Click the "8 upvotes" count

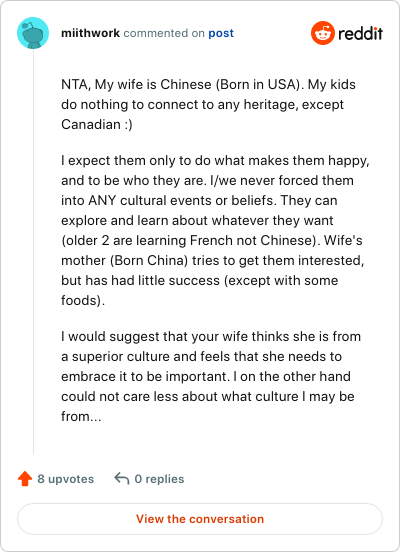click(65, 479)
